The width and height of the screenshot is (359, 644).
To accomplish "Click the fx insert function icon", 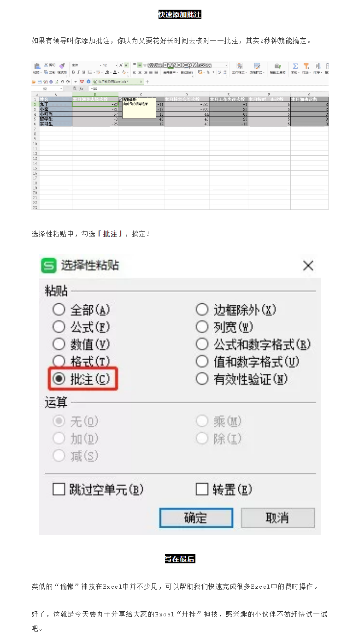I will tap(81, 89).
